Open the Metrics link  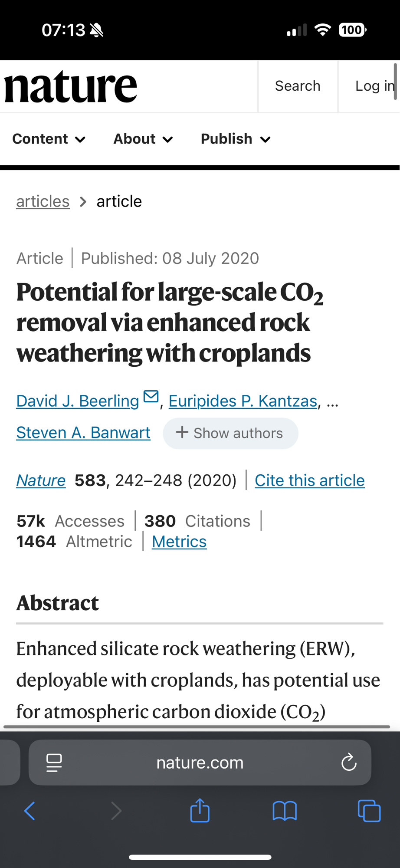pos(179,542)
